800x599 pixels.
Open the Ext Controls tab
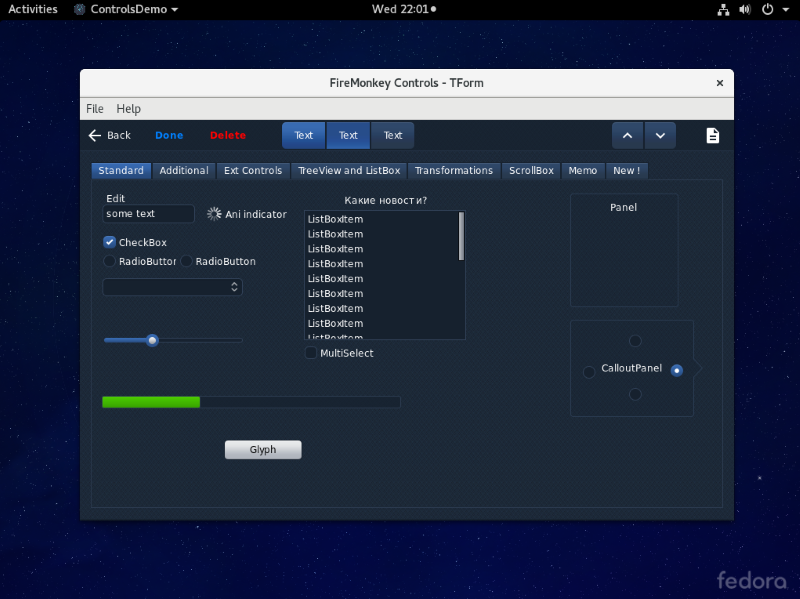[x=253, y=170]
